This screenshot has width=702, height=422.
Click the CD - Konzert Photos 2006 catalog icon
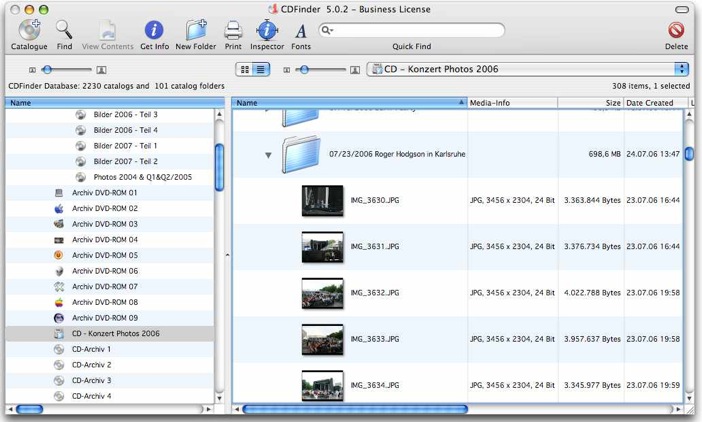pos(59,334)
